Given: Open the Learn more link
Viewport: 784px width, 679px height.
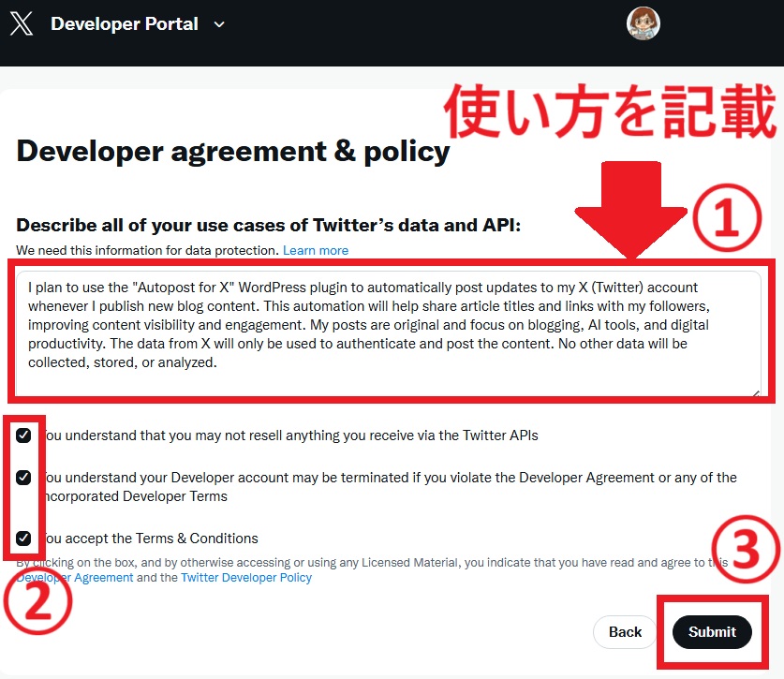Looking at the screenshot, I should point(316,250).
